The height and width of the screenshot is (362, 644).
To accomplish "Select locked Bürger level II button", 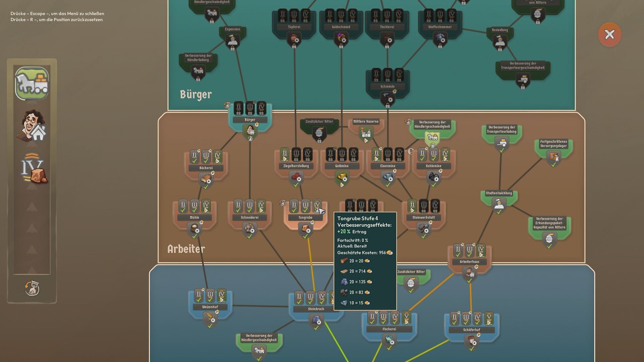I will pos(238,109).
